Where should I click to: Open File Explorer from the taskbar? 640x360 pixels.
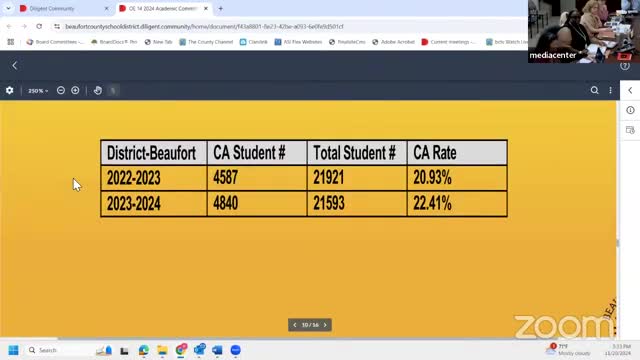point(162,350)
